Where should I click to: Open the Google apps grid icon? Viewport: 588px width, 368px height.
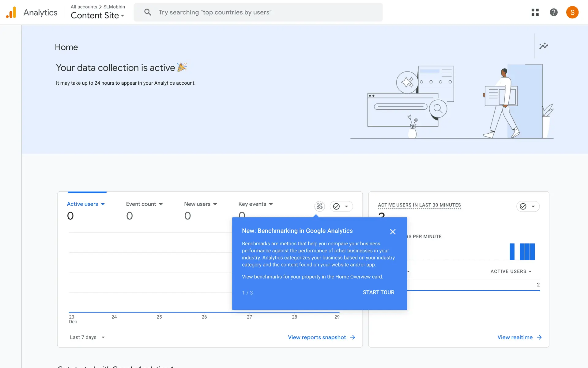(x=535, y=12)
